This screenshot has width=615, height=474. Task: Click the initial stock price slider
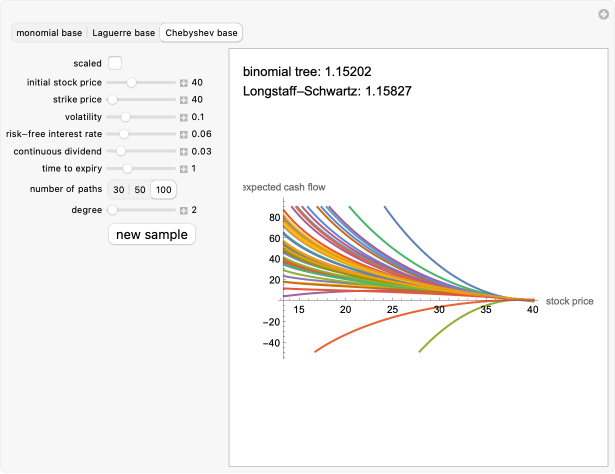point(141,83)
